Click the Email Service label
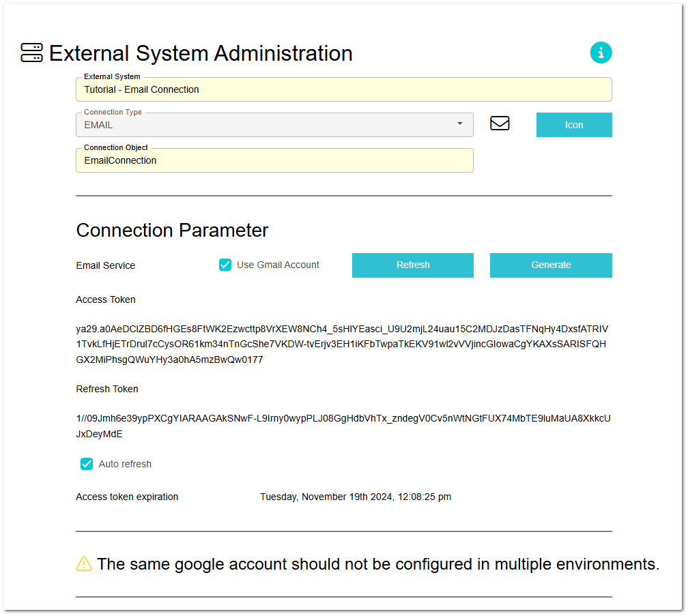Viewport: 688px width, 616px height. click(105, 265)
